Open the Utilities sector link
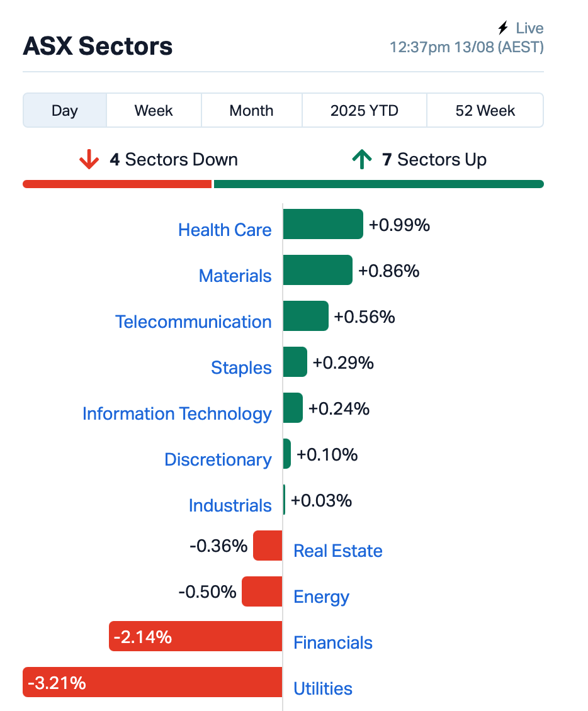This screenshot has width=588, height=711. (323, 689)
